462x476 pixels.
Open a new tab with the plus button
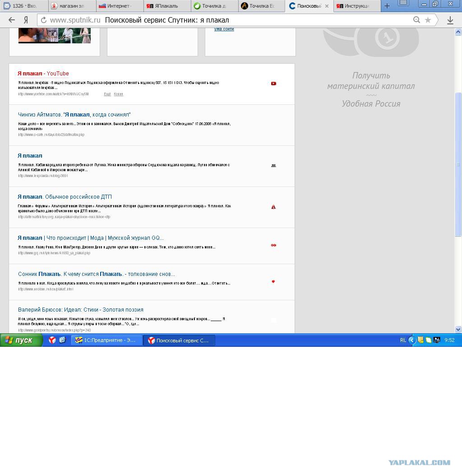click(387, 6)
